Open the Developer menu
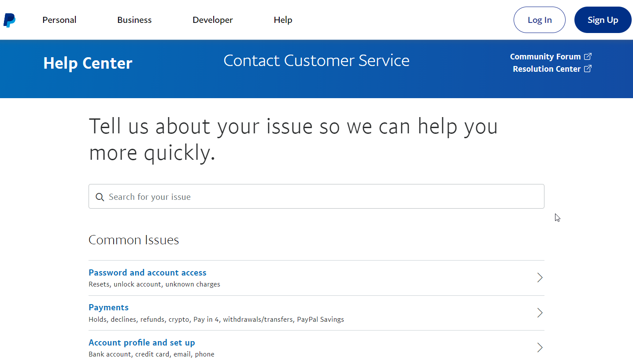633x364 pixels. pos(213,20)
